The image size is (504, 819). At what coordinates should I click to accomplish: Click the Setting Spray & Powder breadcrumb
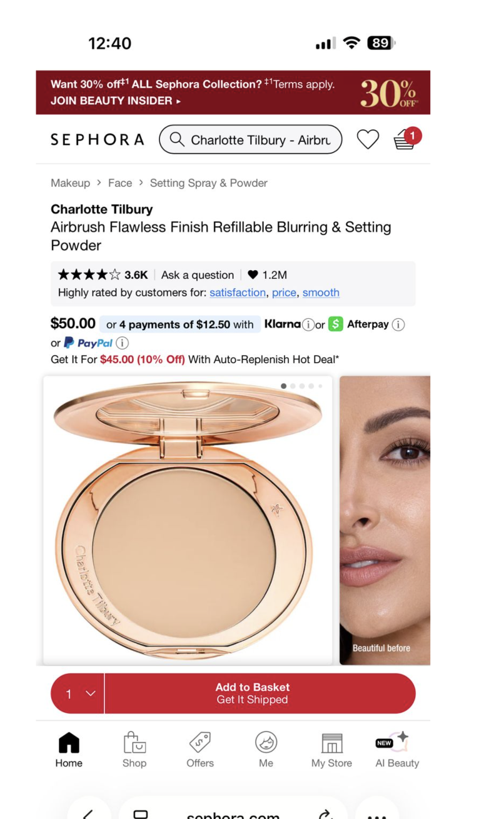(208, 183)
